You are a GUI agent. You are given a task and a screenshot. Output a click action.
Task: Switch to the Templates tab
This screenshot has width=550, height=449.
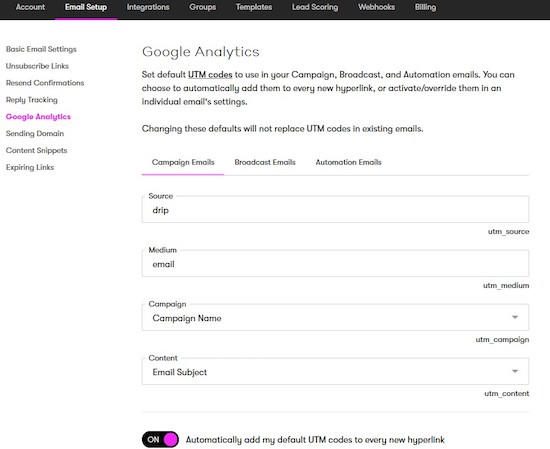coord(254,7)
